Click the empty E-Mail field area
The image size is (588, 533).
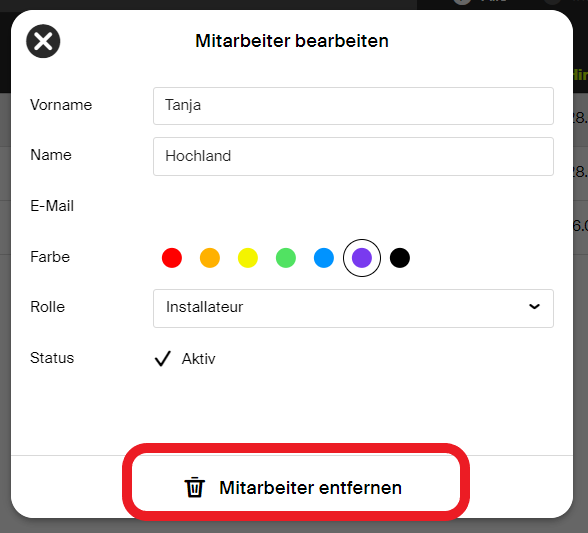353,206
